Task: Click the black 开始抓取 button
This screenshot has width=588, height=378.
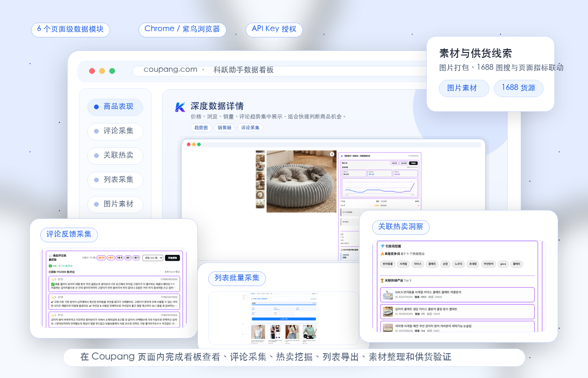Action: [173, 258]
